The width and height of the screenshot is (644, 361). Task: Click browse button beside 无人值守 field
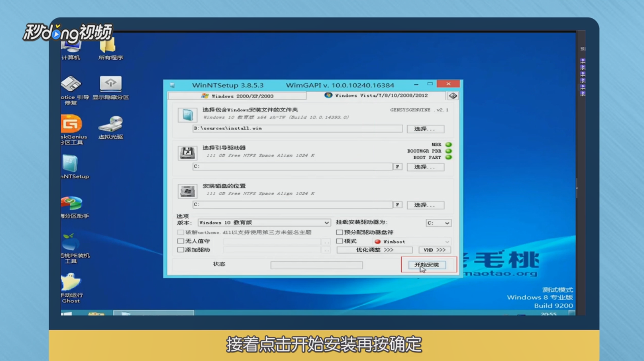326,241
